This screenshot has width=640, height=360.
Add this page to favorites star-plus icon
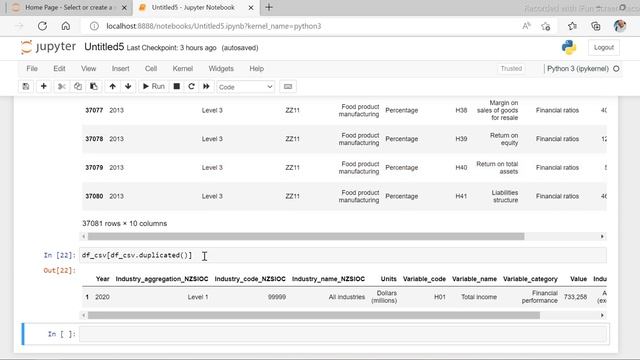tap(546, 26)
